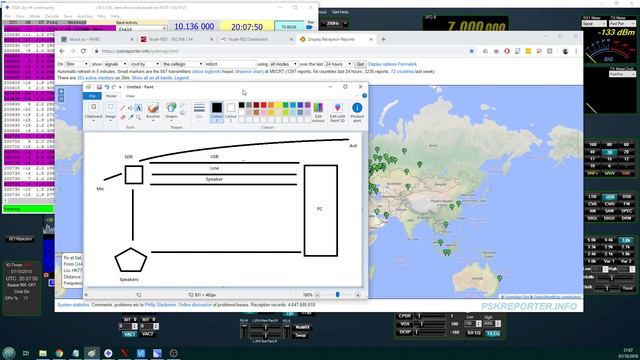Switch to the Paint Home tab
This screenshot has height=360, width=640.
[x=111, y=96]
